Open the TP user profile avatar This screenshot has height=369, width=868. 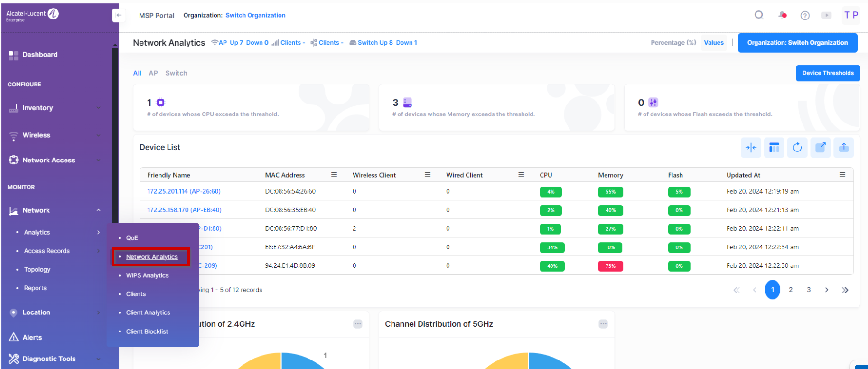click(851, 15)
